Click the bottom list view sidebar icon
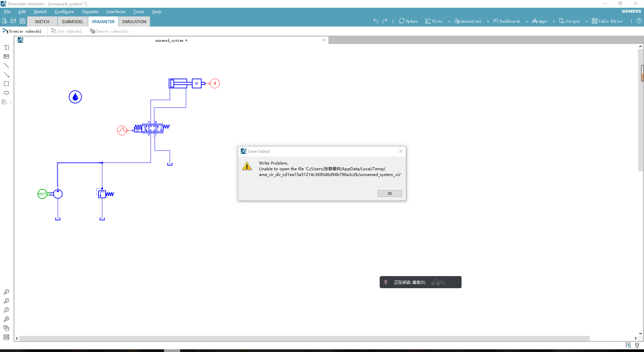644x352 pixels. 6,337
